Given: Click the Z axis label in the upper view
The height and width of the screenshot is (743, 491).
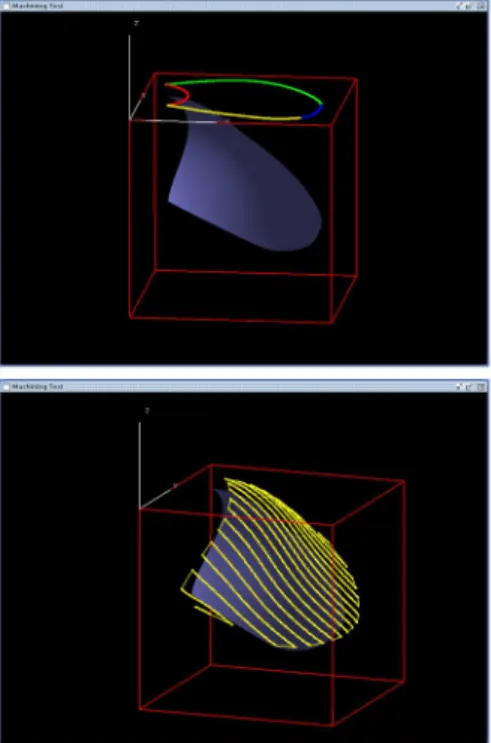Looking at the screenshot, I should pyautogui.click(x=136, y=23).
